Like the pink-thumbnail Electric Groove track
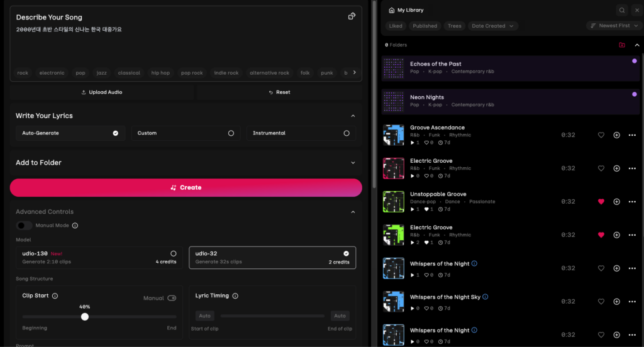This screenshot has width=644, height=347. click(601, 168)
